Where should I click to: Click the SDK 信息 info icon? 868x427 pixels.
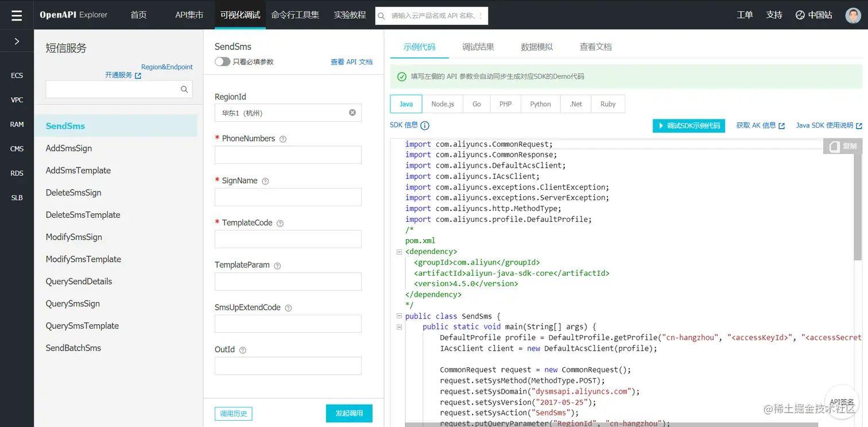(425, 125)
